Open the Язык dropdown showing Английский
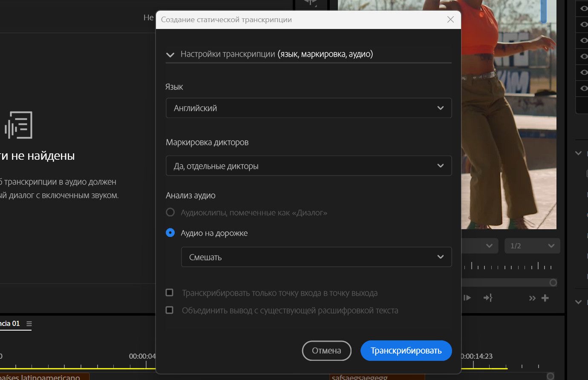The height and width of the screenshot is (380, 588). [x=308, y=108]
